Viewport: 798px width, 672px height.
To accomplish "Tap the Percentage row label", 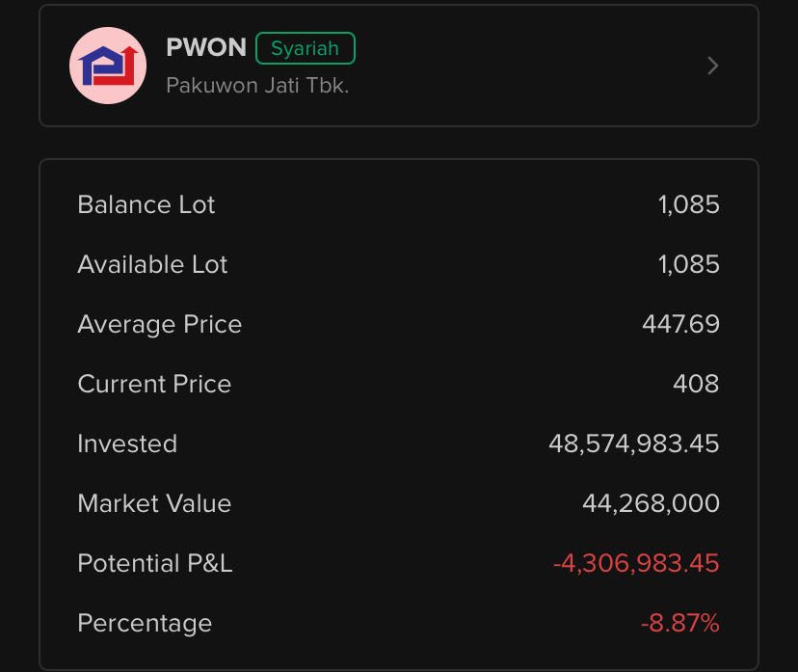I will click(145, 623).
